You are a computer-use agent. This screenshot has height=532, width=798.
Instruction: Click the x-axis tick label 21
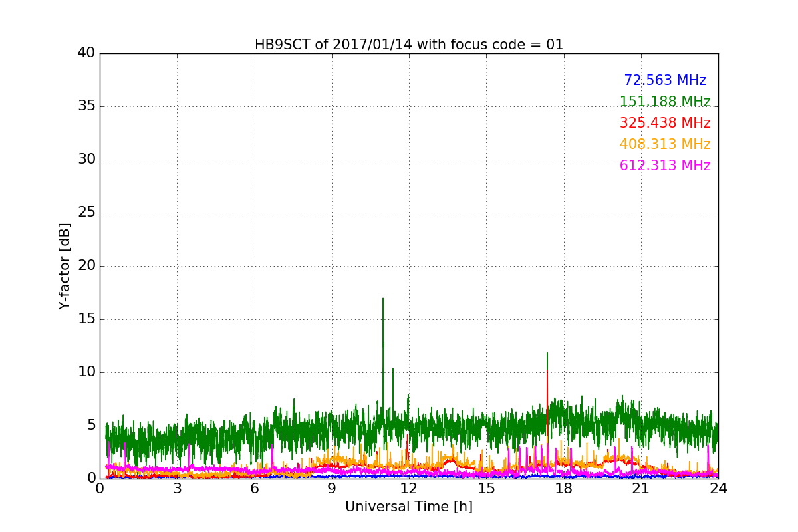(x=641, y=489)
